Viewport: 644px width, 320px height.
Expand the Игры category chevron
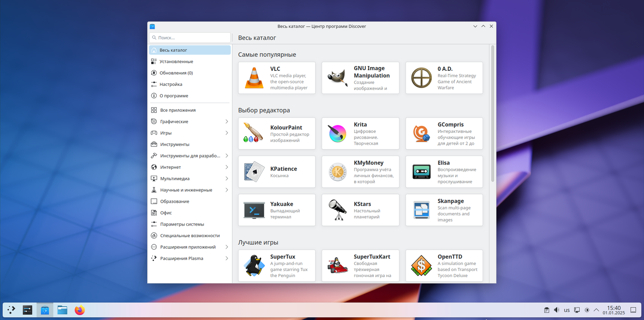click(227, 133)
